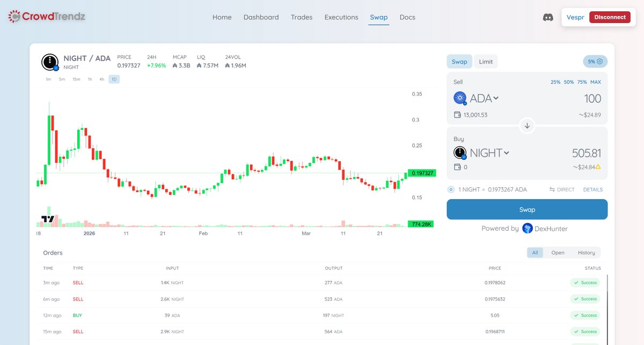Click the ADA balance 13,001.53
644x345 pixels.
475,115
